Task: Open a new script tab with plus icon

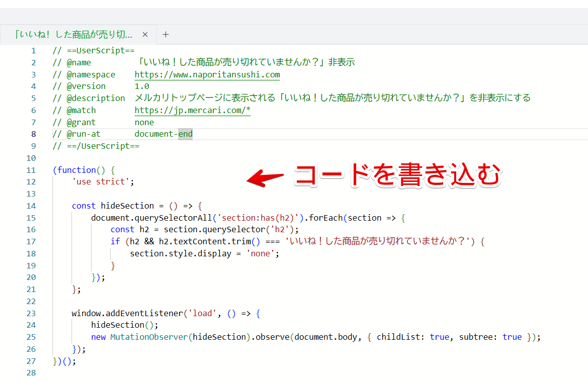Action: (165, 35)
